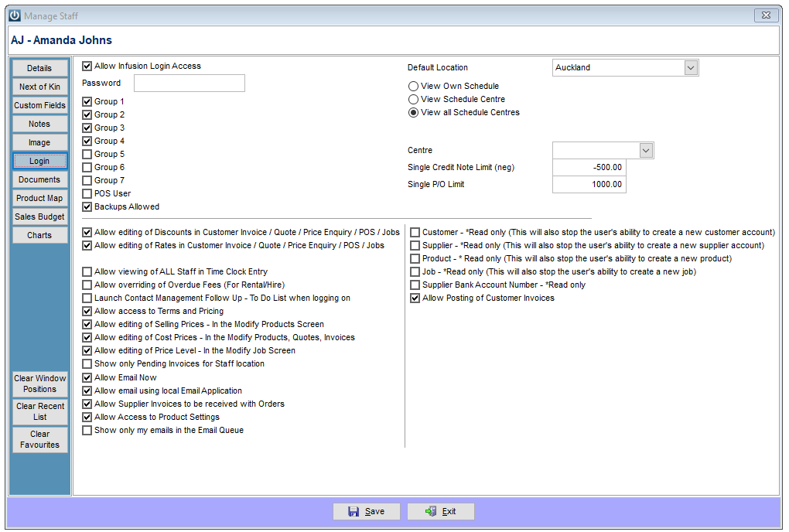
Task: Check Product Read only checkbox
Action: pos(415,258)
